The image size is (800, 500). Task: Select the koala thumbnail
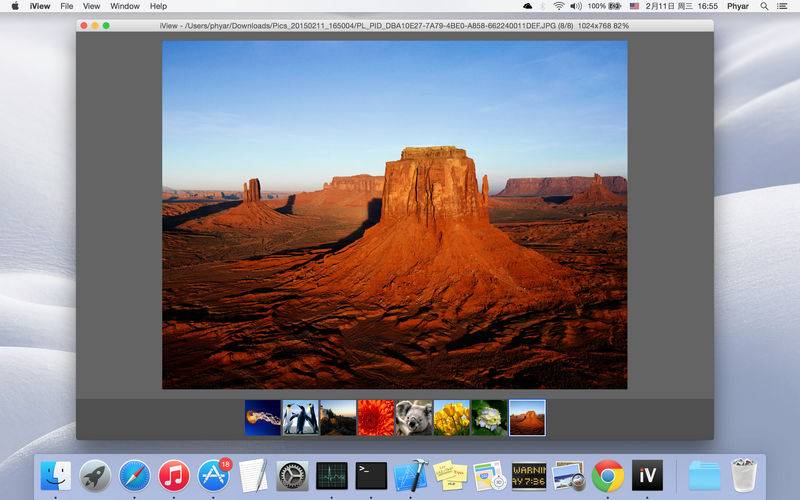pyautogui.click(x=414, y=418)
